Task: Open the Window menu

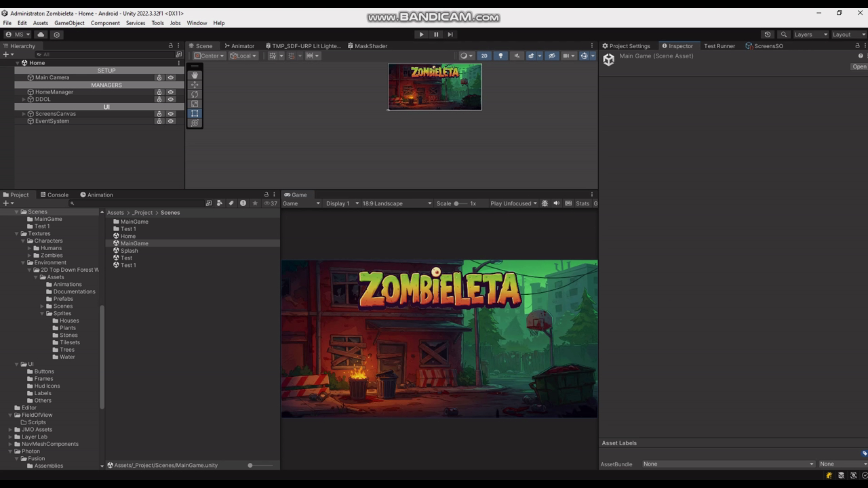Action: [197, 23]
